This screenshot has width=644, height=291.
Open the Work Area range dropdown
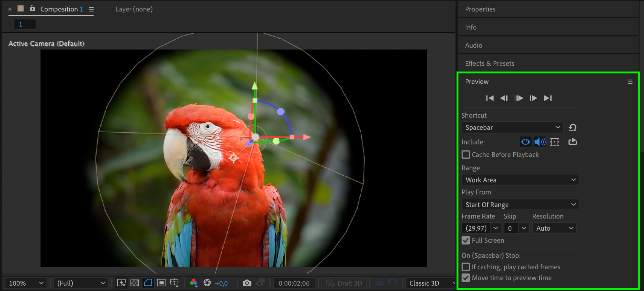click(x=520, y=180)
